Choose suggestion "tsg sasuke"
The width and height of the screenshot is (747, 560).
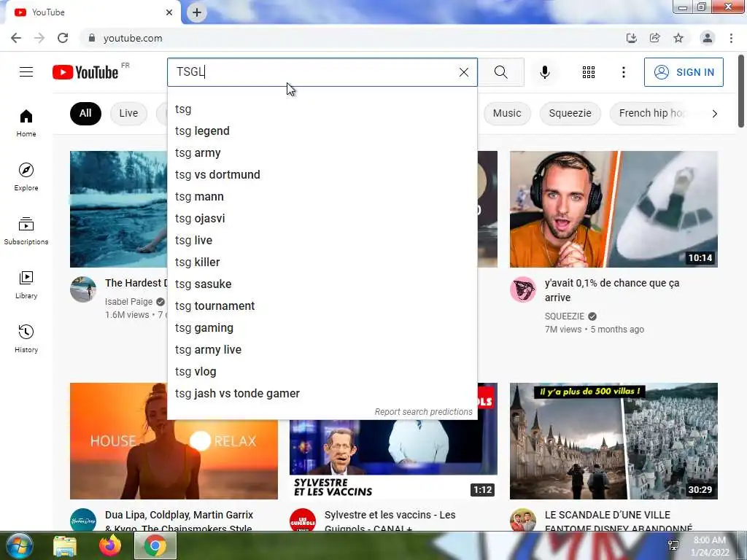click(x=322, y=284)
